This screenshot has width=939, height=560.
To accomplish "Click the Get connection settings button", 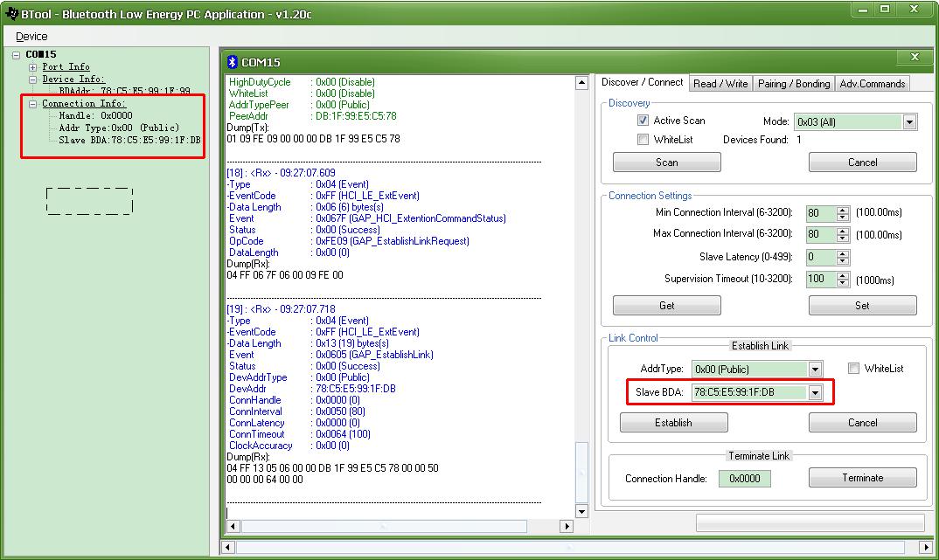I will tap(666, 305).
